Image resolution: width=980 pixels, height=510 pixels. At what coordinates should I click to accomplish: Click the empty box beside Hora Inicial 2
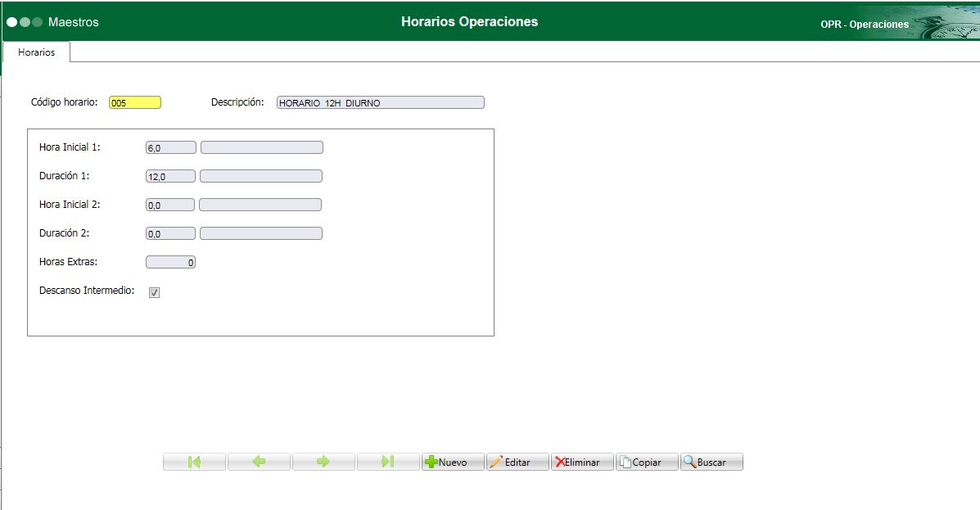260,205
